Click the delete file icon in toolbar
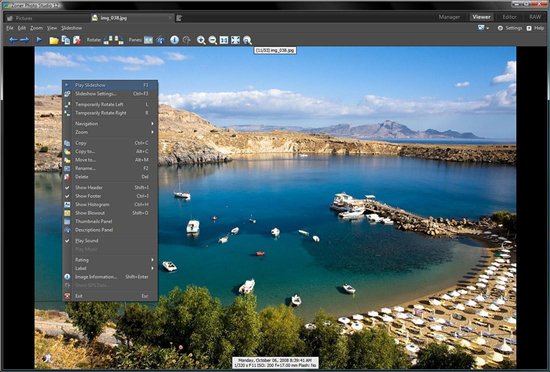Screen dimensions: 550x372 pyautogui.click(x=77, y=40)
